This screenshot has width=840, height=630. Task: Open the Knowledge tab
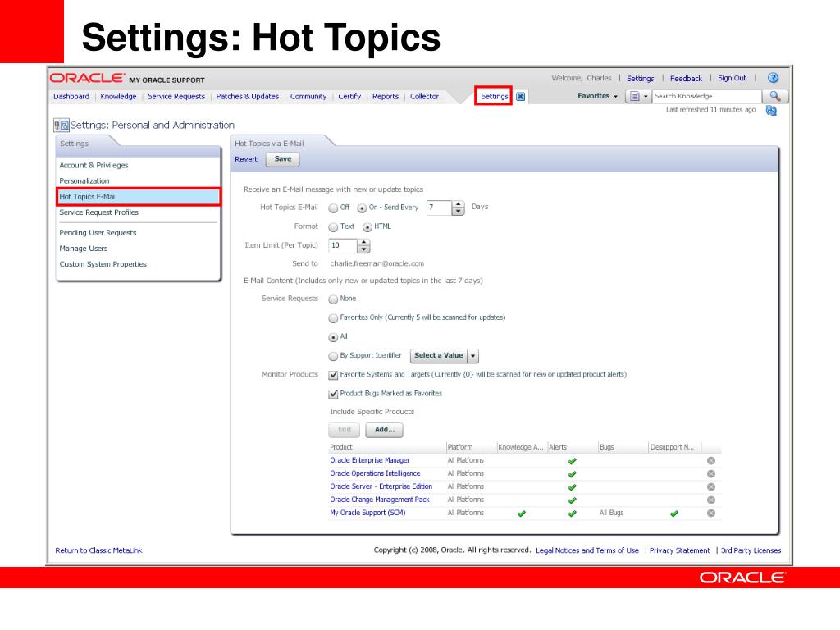[118, 97]
